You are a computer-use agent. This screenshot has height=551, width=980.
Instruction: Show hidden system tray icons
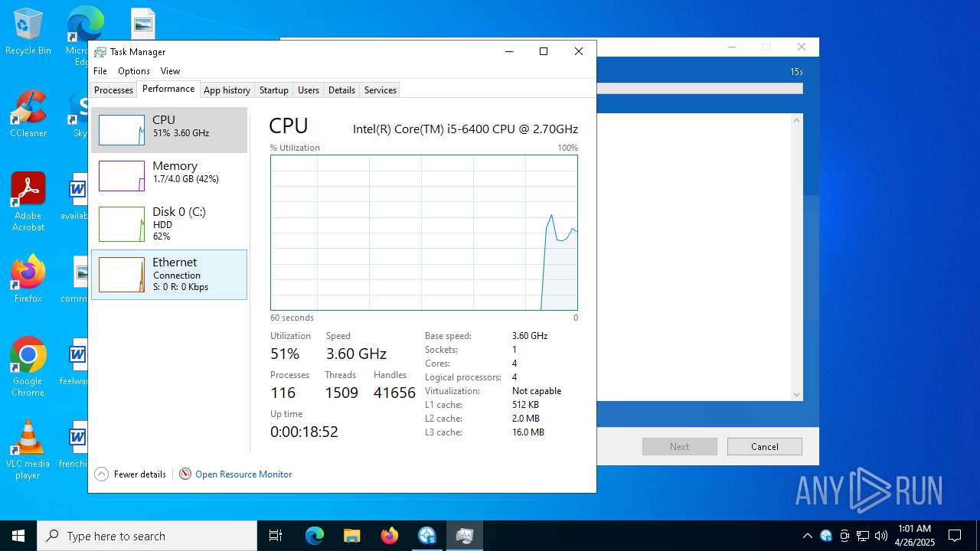(x=807, y=536)
